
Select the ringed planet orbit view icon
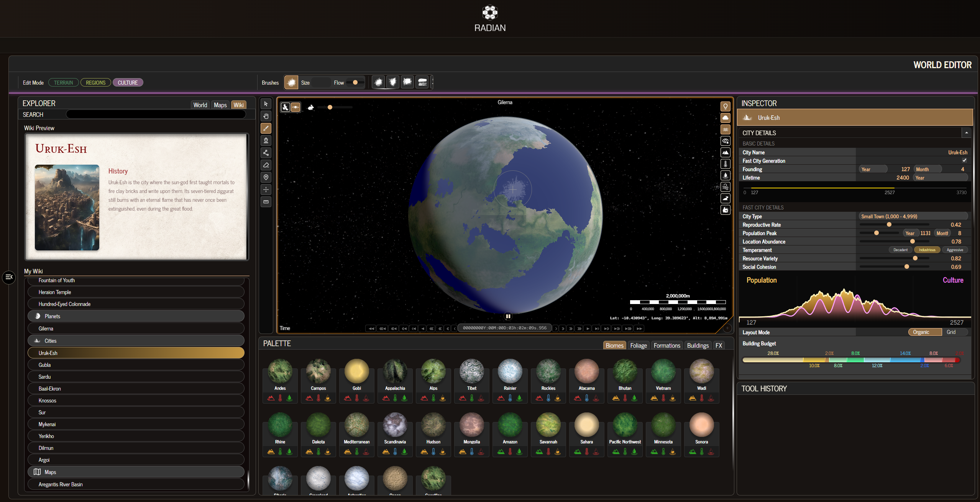[295, 107]
